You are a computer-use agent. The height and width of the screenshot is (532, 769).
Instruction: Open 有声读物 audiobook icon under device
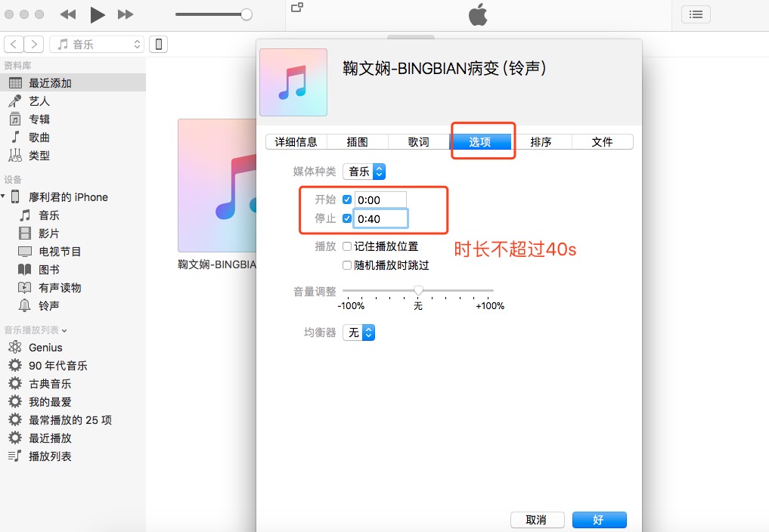(x=24, y=288)
